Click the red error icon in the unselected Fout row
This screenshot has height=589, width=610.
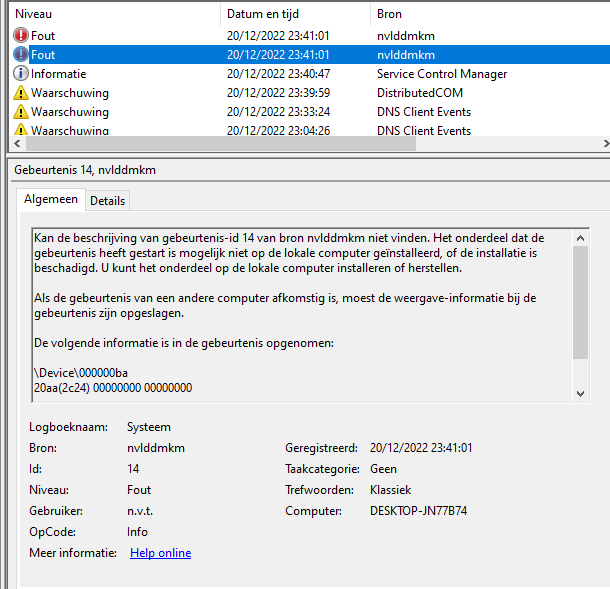click(20, 36)
